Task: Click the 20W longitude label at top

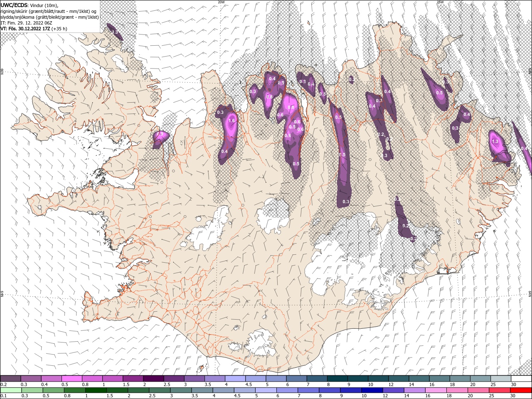Action: click(x=221, y=2)
